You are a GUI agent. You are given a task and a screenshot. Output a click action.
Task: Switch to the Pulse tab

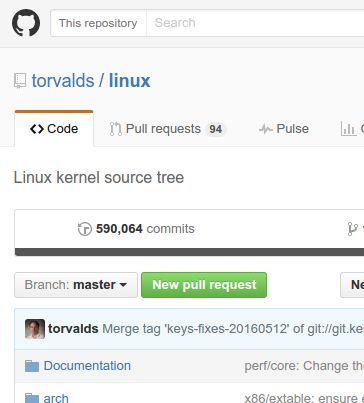pos(284,129)
